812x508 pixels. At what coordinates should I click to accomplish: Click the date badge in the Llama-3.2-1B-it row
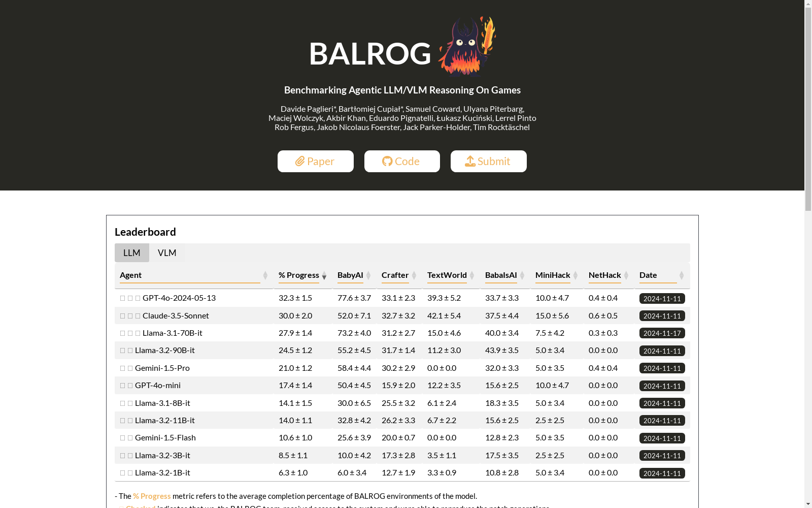[662, 473]
